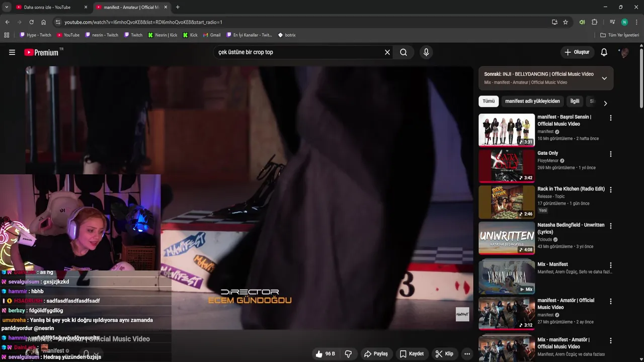This screenshot has width=644, height=362.
Task: Open Chrome extensions puzzle icon
Action: click(594, 22)
